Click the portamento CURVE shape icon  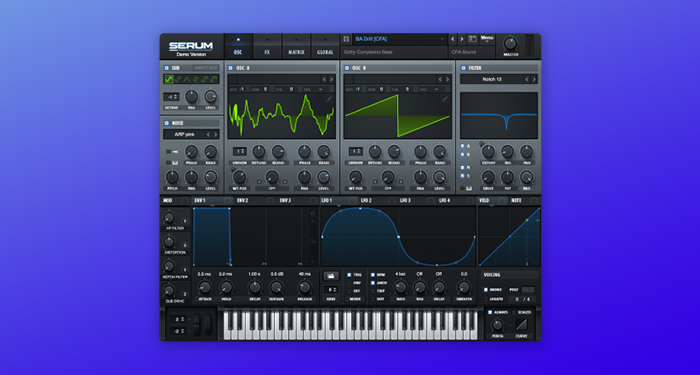point(521,324)
